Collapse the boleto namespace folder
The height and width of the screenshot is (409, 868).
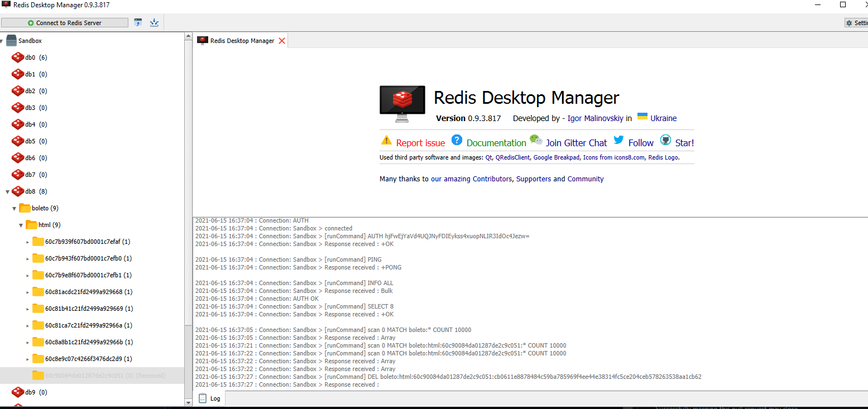pos(15,208)
